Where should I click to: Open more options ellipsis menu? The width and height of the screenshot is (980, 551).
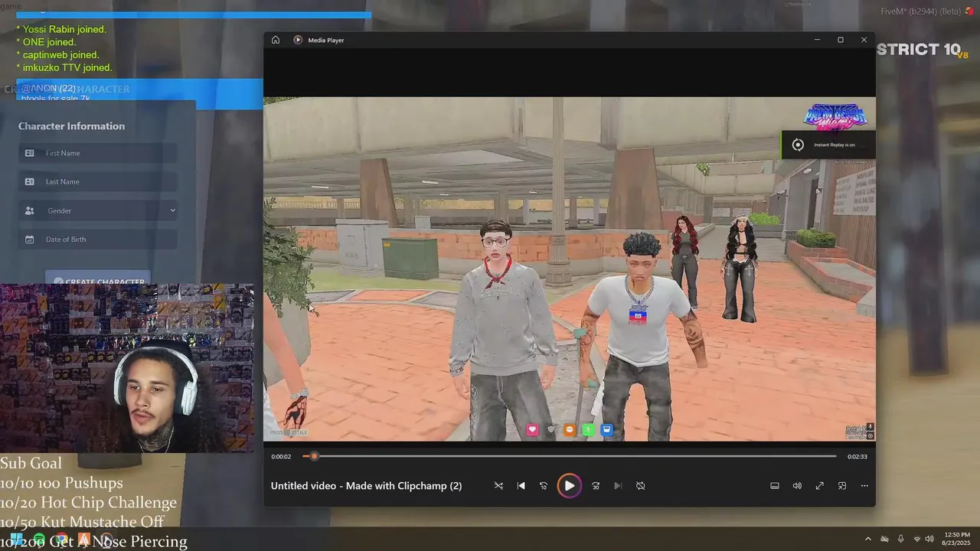pos(864,486)
